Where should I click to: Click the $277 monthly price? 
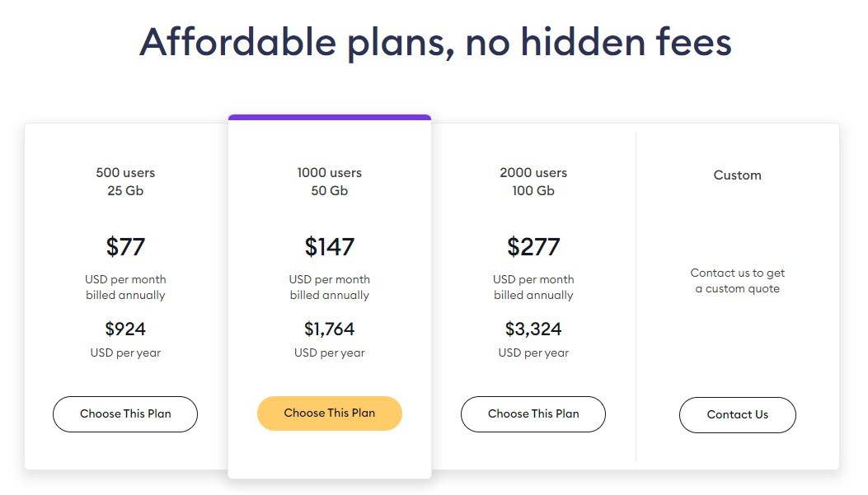[x=533, y=246]
